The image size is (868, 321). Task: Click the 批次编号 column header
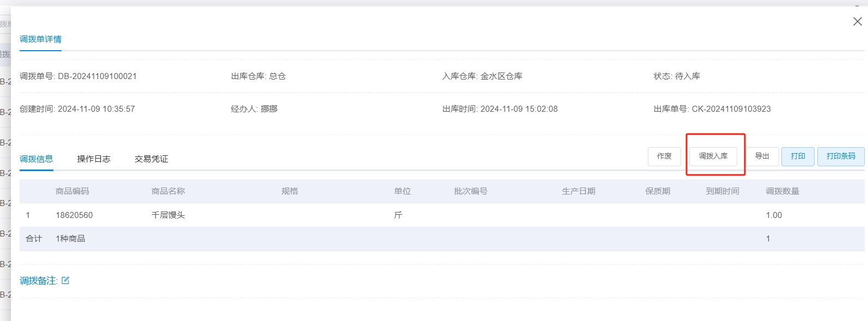click(471, 191)
